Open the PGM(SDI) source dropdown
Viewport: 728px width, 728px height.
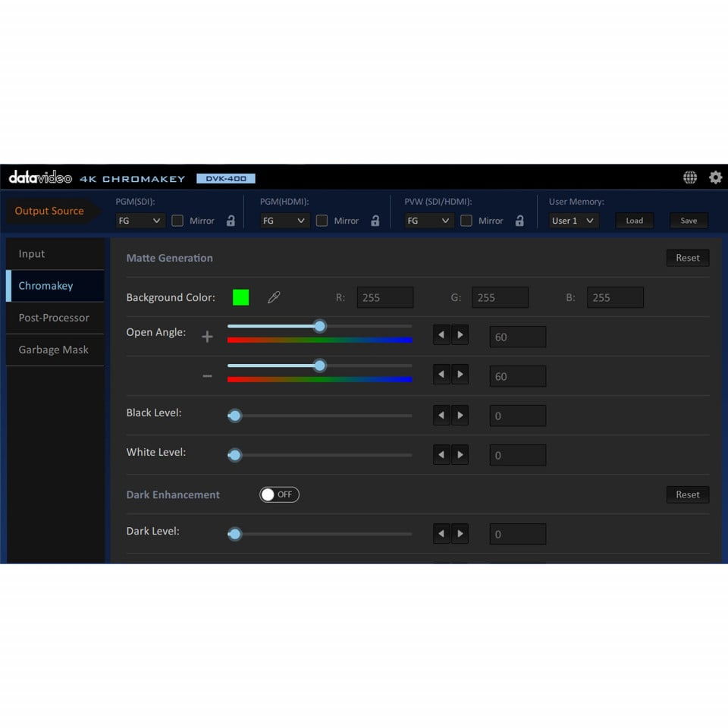[140, 221]
